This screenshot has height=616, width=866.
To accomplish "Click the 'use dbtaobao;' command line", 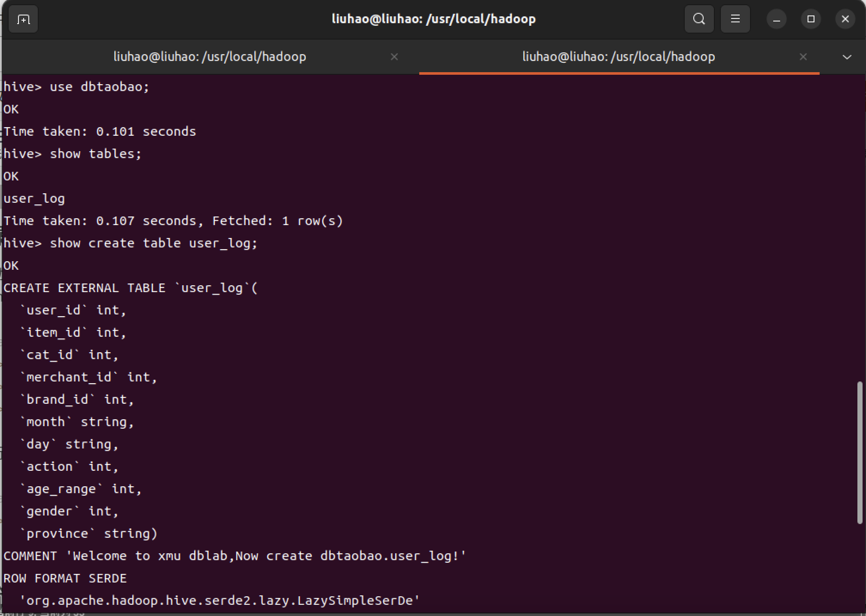I will point(76,87).
